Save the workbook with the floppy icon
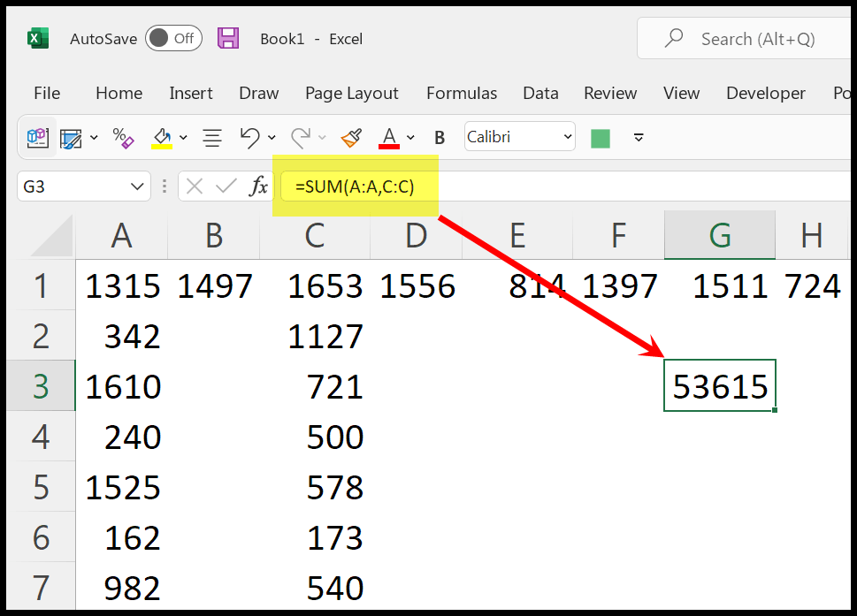This screenshot has height=616, width=857. (x=228, y=38)
